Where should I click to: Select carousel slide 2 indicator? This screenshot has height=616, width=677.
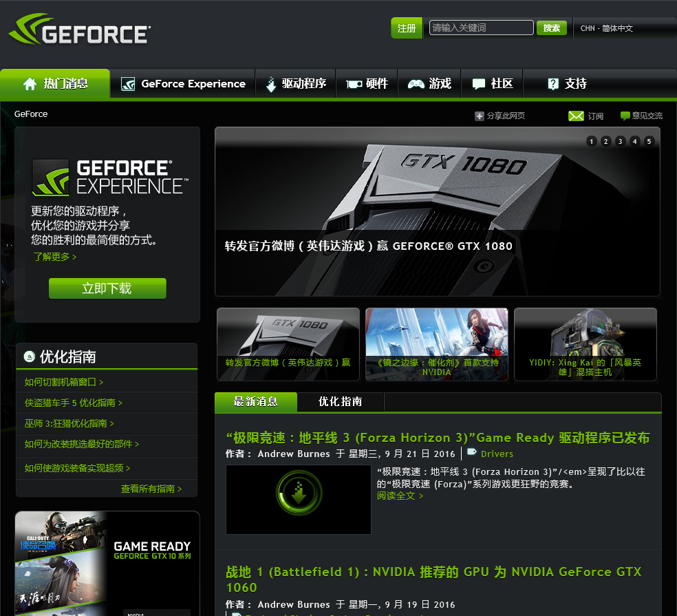click(605, 141)
